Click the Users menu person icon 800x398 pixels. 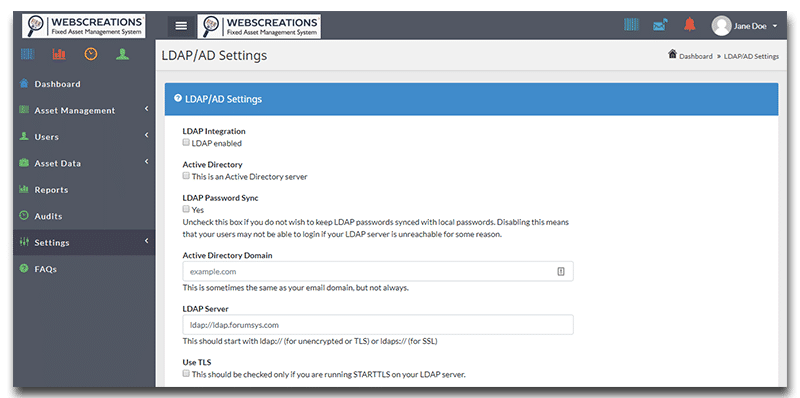[x=23, y=136]
